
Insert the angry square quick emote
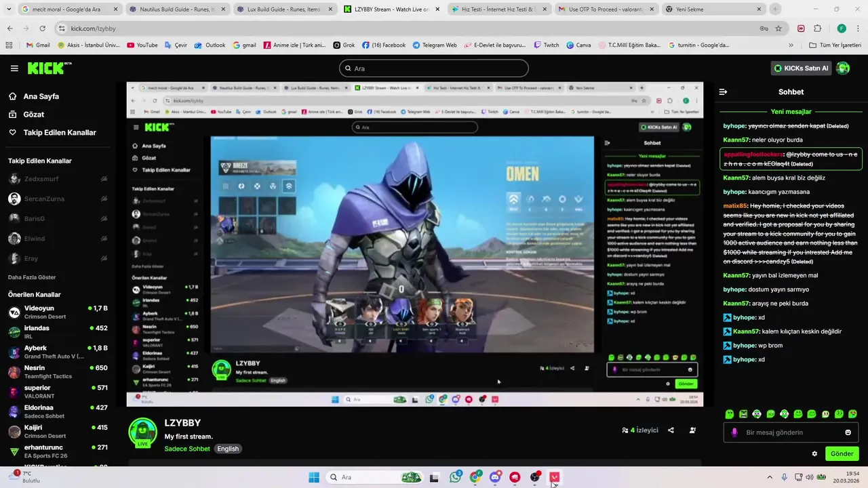[743, 413]
